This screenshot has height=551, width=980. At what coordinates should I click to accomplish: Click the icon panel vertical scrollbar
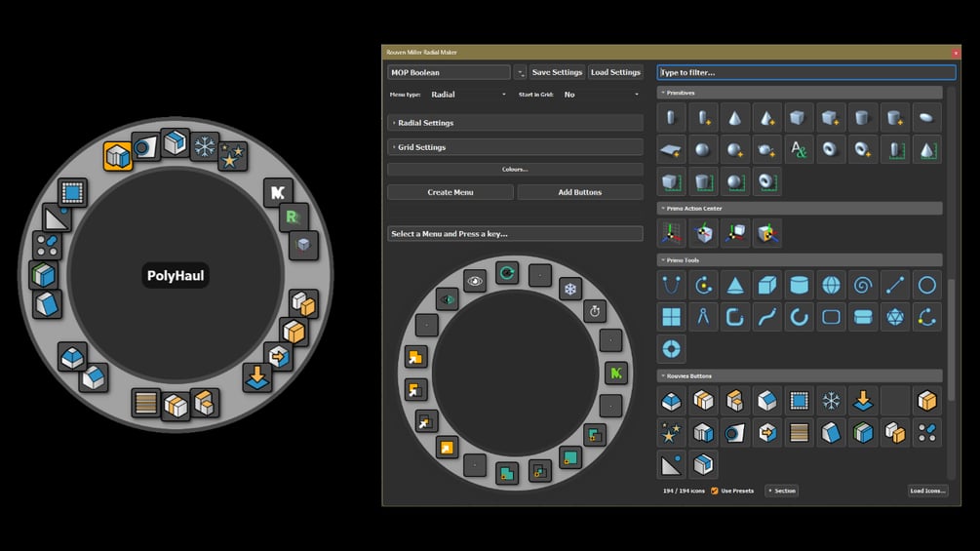[952, 339]
